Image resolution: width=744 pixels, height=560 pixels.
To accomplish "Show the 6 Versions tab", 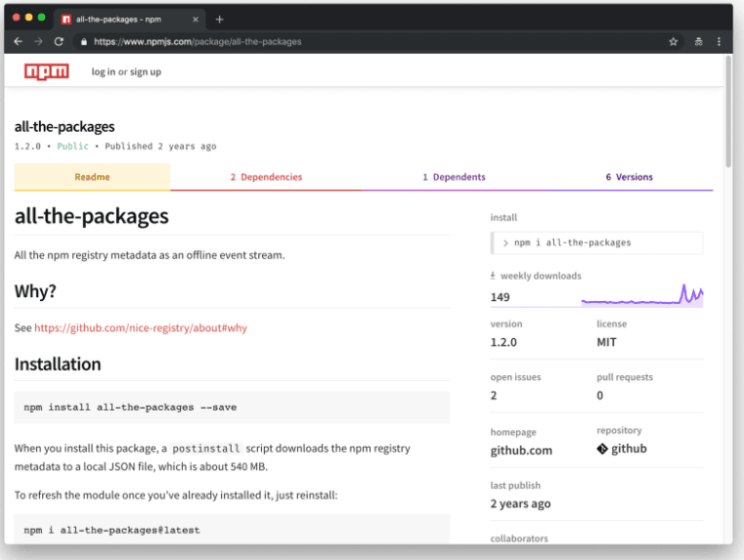I will 629,177.
